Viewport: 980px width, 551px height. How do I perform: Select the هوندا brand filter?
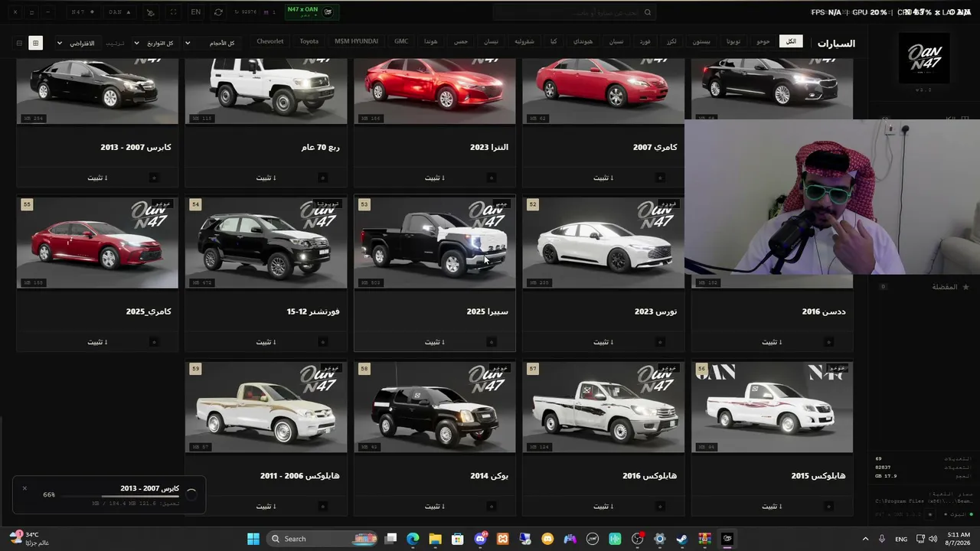[431, 41]
